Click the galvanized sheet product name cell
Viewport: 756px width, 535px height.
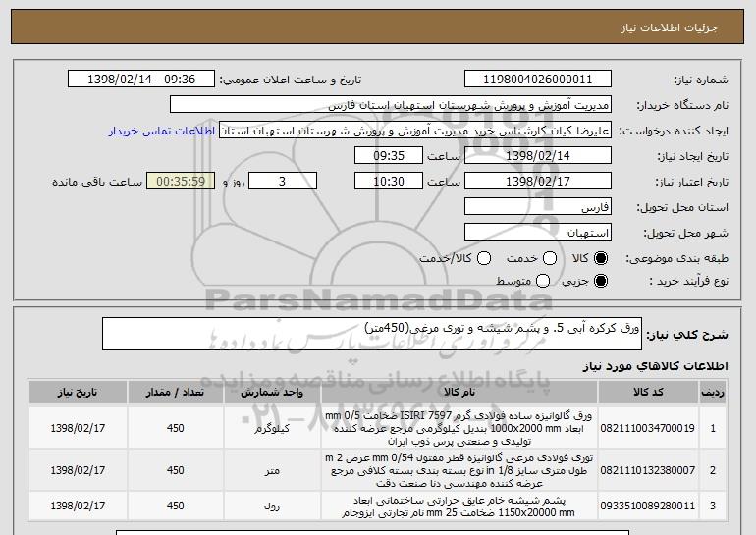(x=459, y=428)
